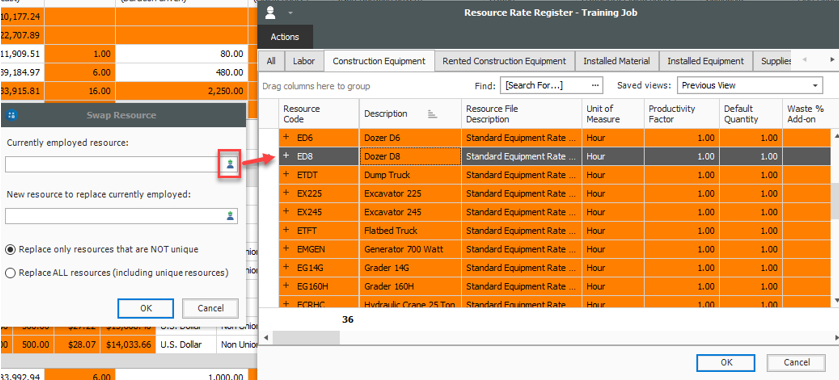Open the Installed Equipment tab
839x380 pixels.
click(x=705, y=61)
